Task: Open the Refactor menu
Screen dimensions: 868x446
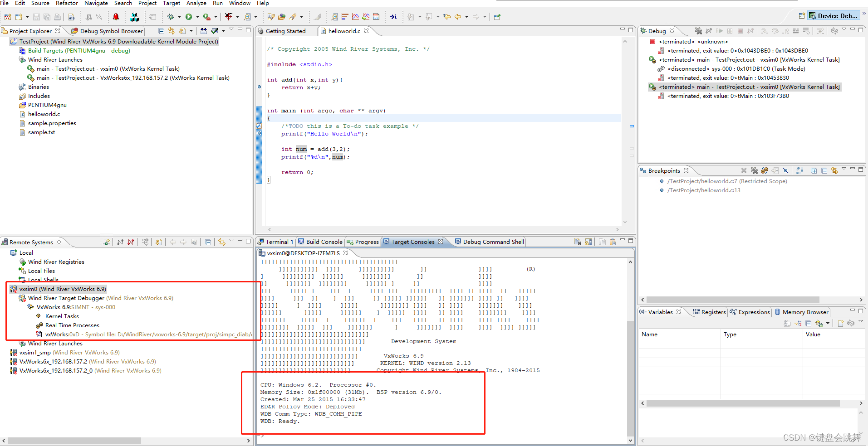Action: click(x=67, y=3)
